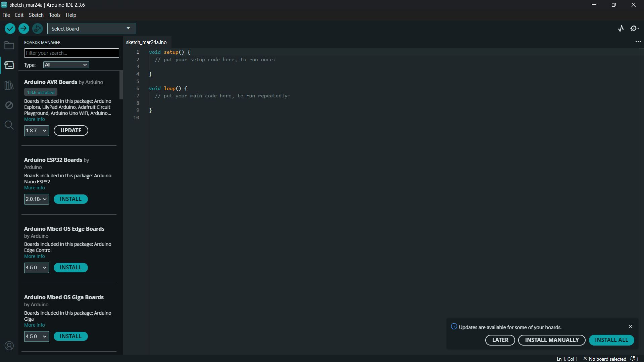Open the editor more actions menu

coord(638,41)
